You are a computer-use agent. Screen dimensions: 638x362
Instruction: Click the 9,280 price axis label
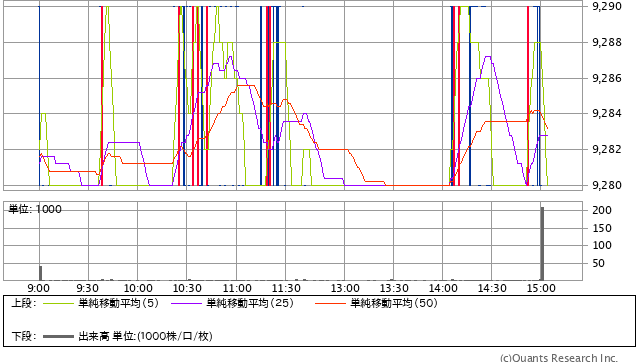(607, 185)
